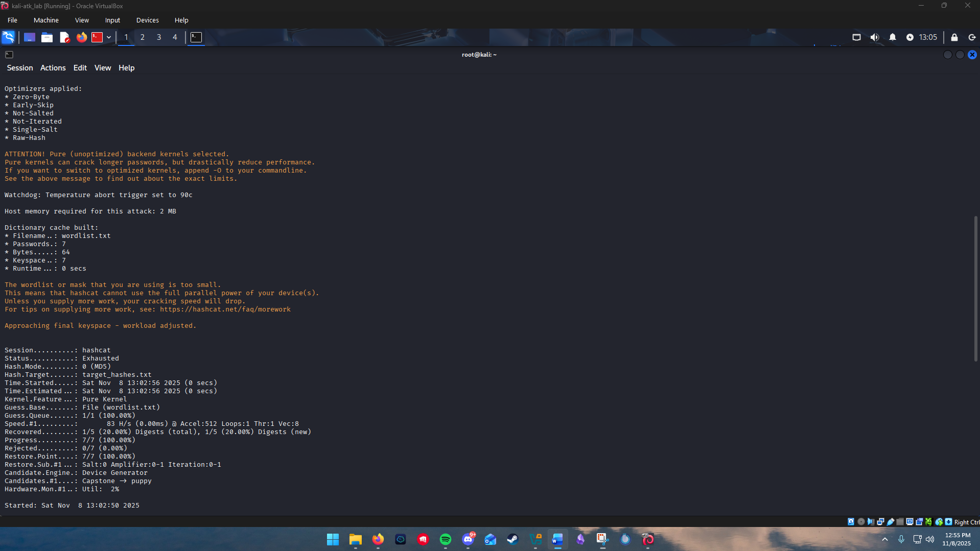Click the 'wordlist.txt' filename in dictionary cache

pyautogui.click(x=86, y=236)
